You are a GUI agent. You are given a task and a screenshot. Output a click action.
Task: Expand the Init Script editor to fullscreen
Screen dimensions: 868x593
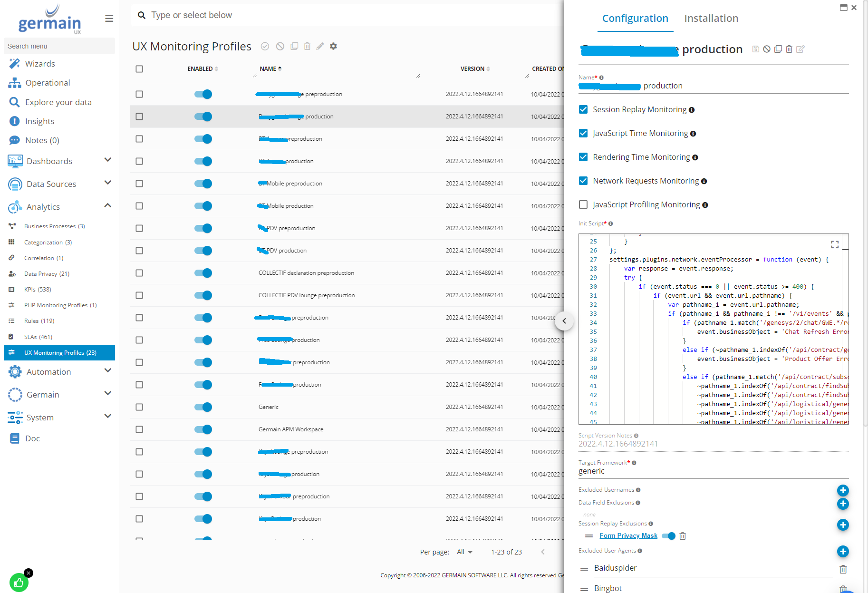[834, 244]
